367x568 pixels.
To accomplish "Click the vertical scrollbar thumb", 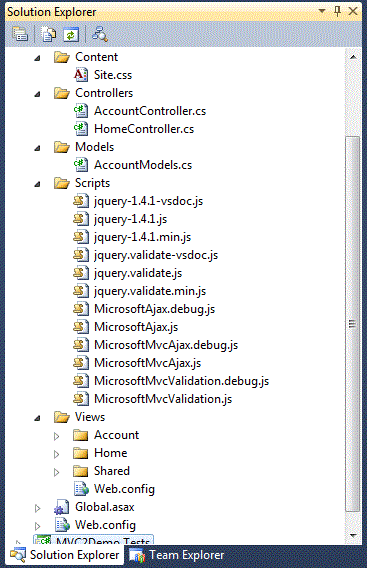I will pos(353,324).
